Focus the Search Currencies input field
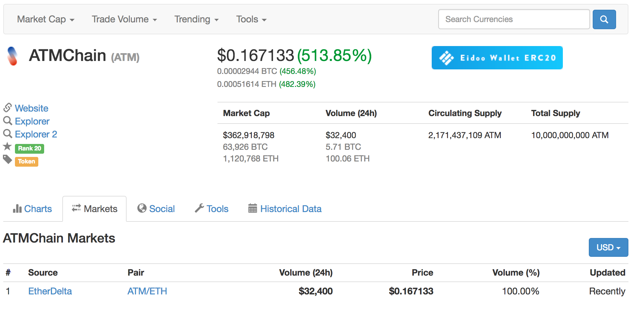This screenshot has height=321, width=644. click(514, 19)
